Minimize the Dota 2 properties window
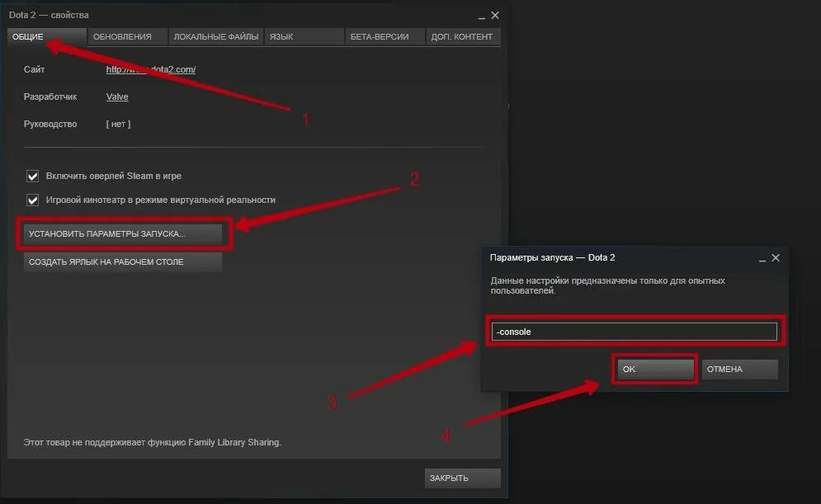Screen dimensions: 821x504 tap(481, 16)
